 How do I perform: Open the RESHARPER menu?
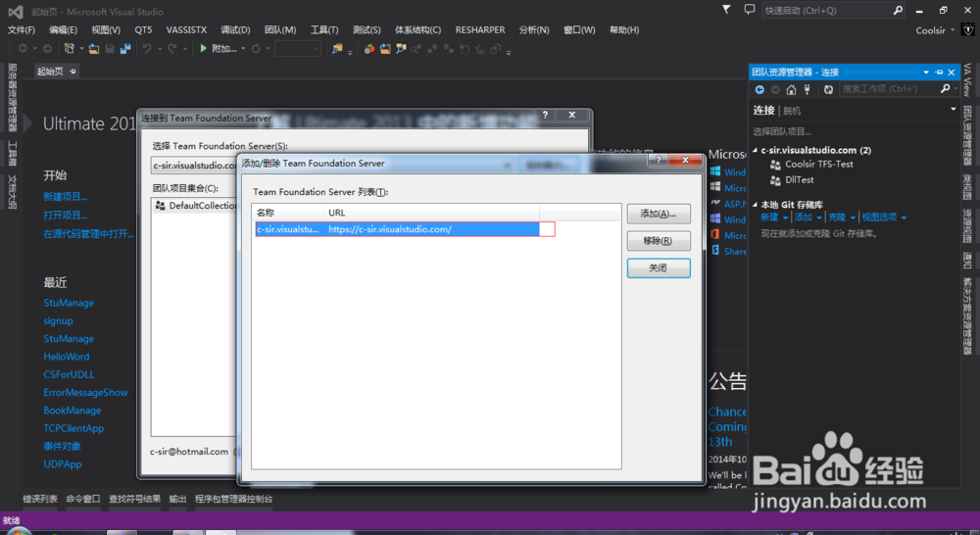pos(480,30)
